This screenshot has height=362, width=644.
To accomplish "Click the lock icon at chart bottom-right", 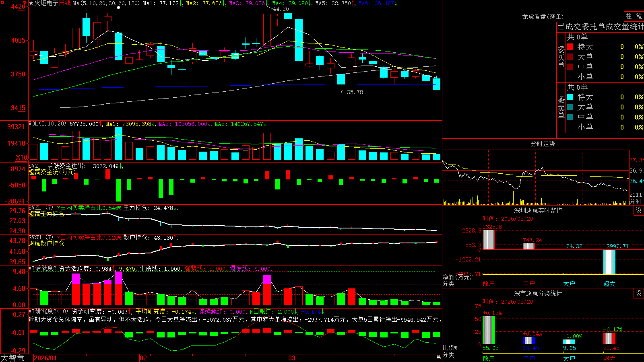I will point(438,357).
